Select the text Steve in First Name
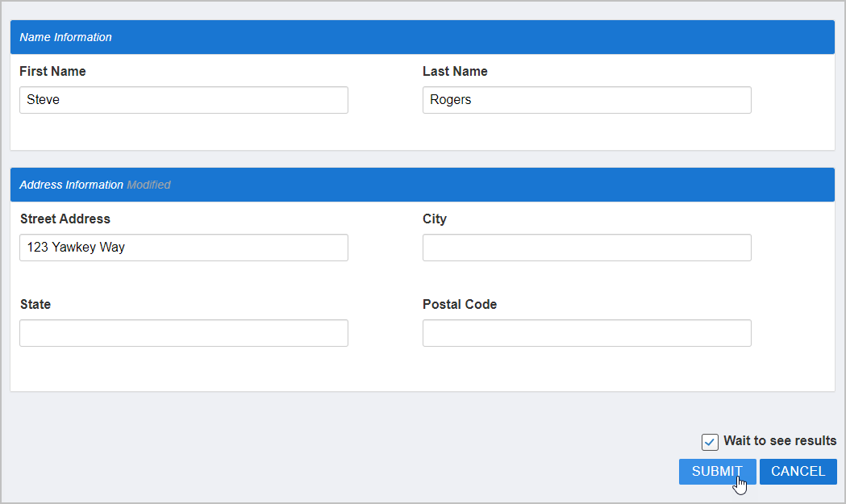This screenshot has width=846, height=504. (x=46, y=99)
